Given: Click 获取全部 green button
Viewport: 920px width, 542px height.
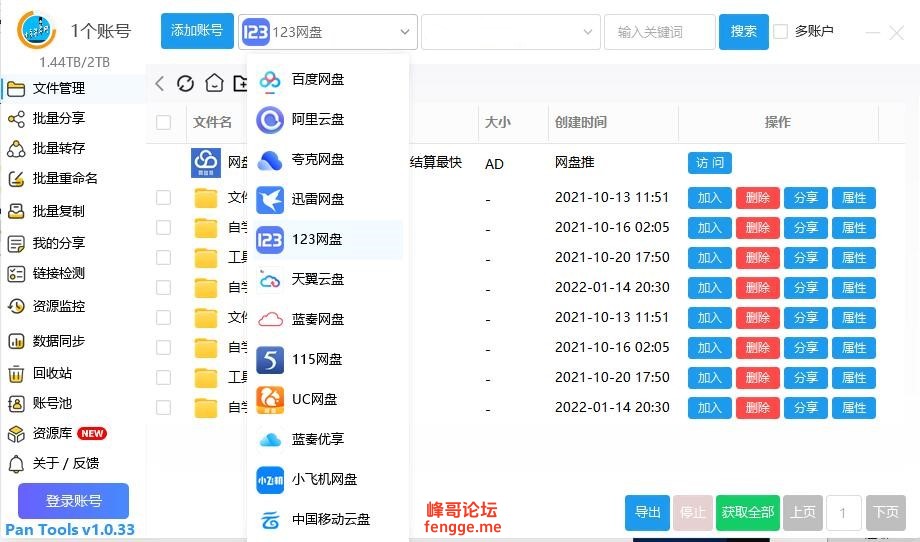Looking at the screenshot, I should [x=748, y=513].
